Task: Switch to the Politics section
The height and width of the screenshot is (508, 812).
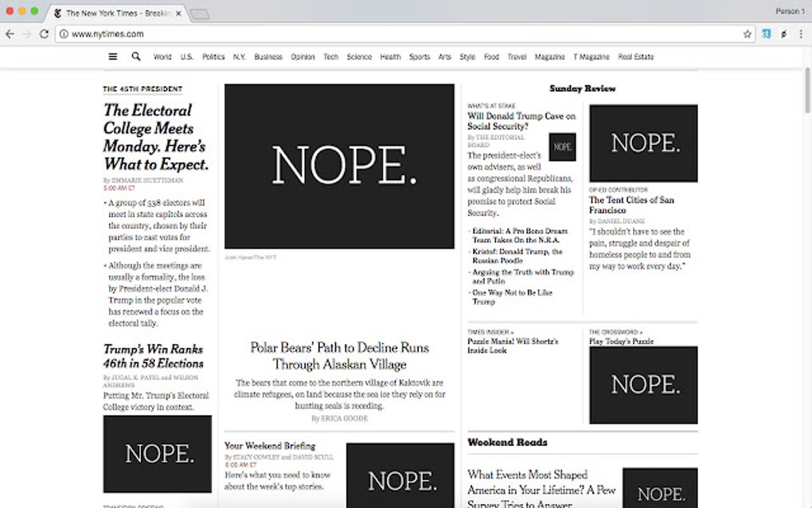Action: (213, 57)
